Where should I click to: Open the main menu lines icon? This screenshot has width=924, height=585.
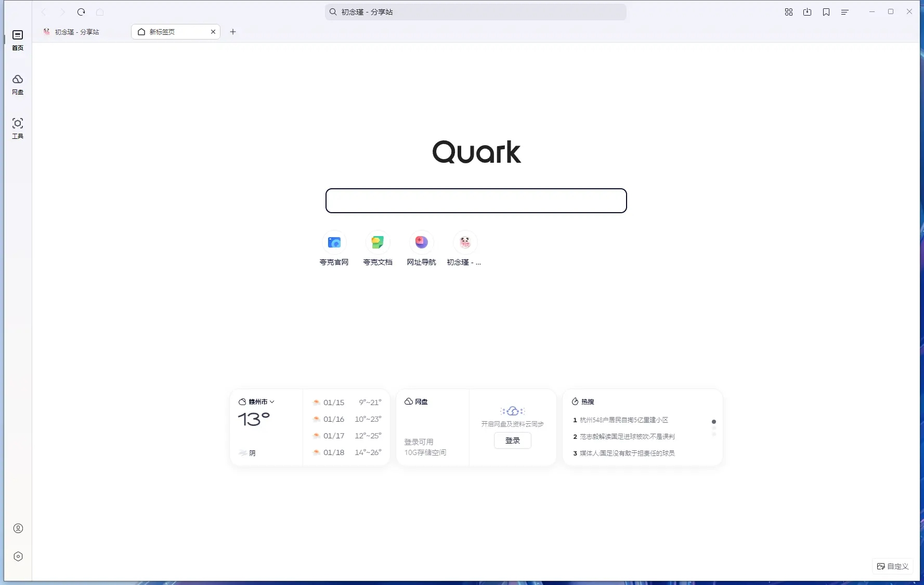845,12
